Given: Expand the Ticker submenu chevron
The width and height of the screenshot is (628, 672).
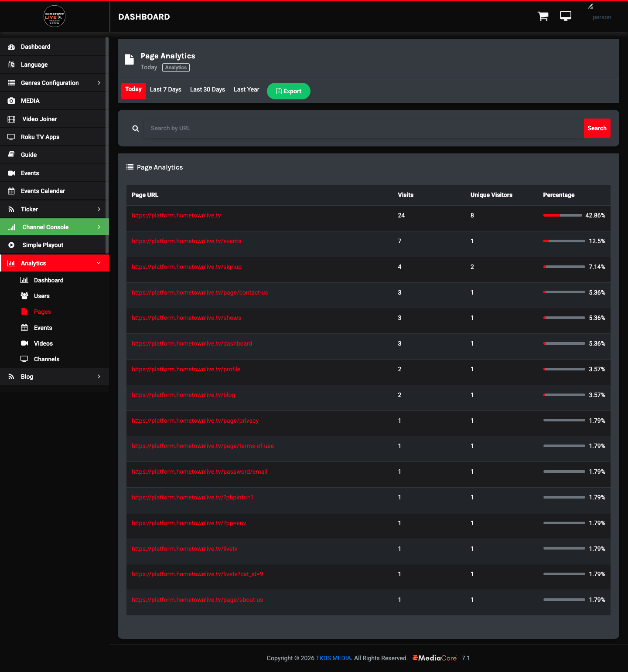Looking at the screenshot, I should tap(99, 209).
